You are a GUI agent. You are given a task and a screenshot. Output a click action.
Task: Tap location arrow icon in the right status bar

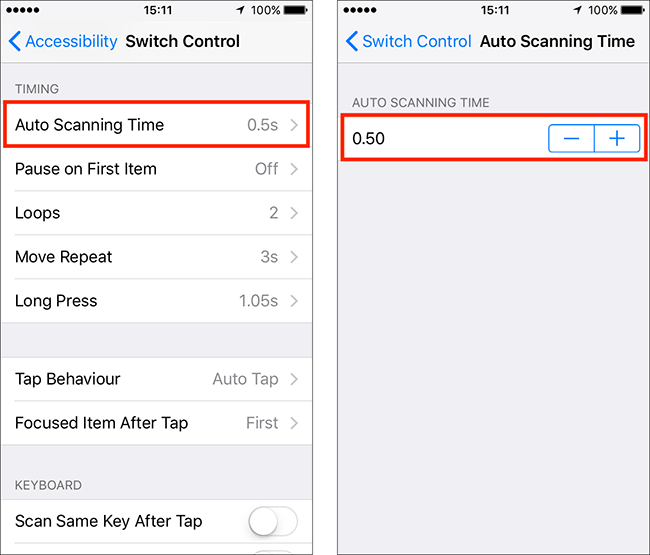(578, 10)
